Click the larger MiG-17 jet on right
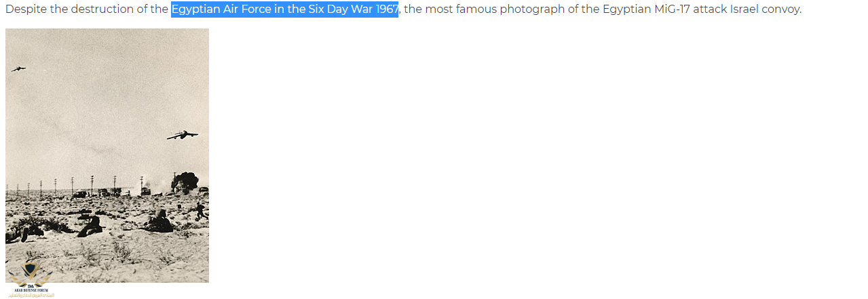This screenshot has height=299, width=868. 183,135
